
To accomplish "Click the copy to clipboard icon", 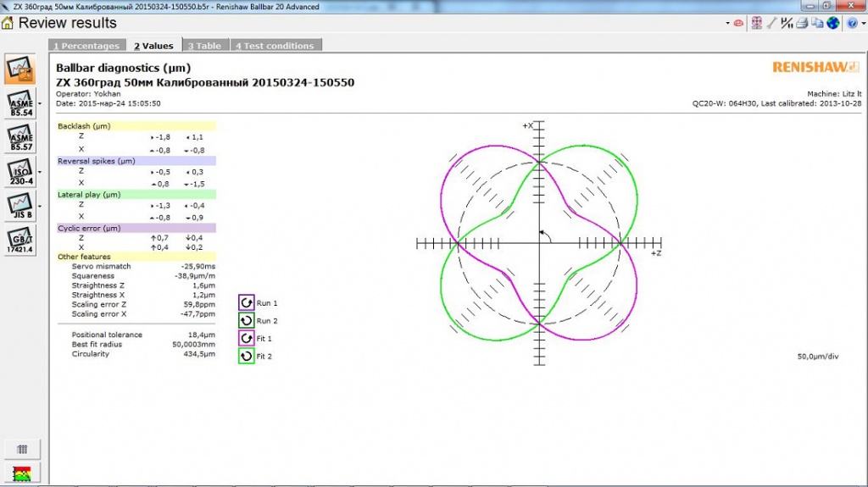I will (x=817, y=23).
